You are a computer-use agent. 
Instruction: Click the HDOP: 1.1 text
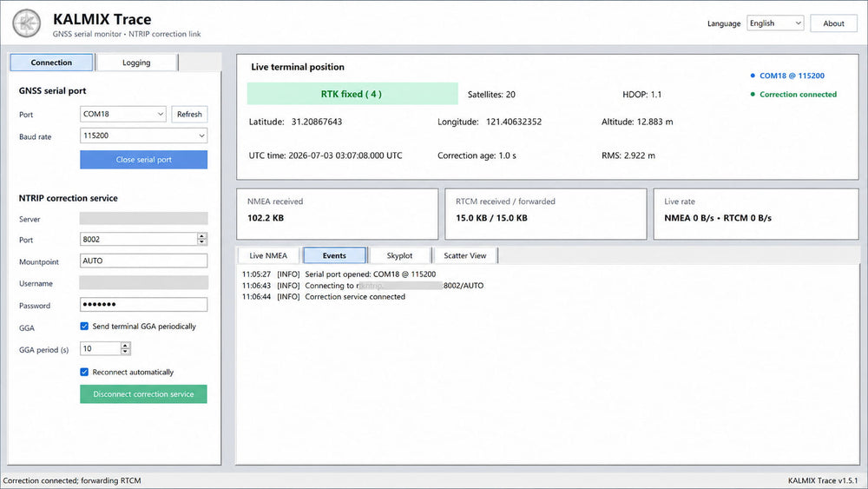pos(641,95)
